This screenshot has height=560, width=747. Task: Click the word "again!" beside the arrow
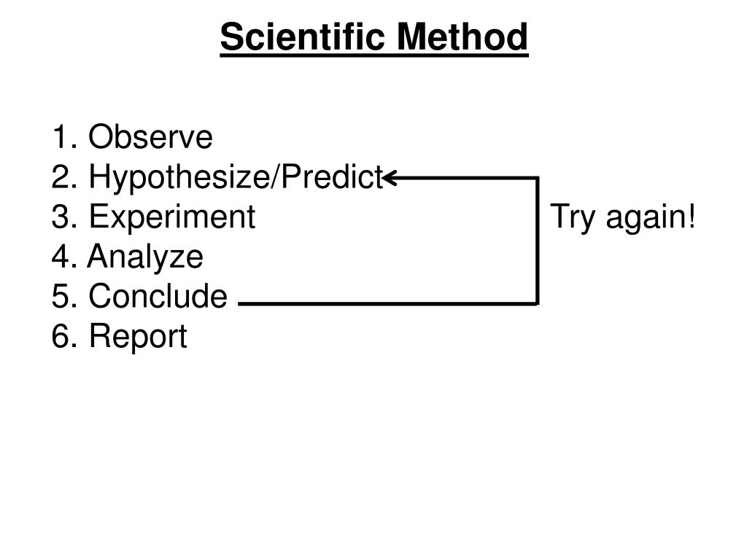(x=650, y=217)
